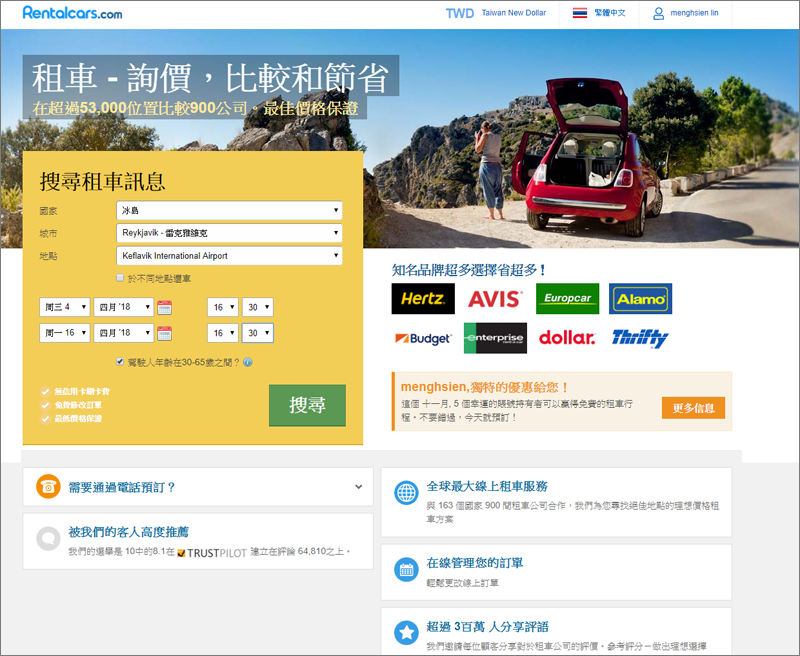
Task: Click the orange 更多信息 button
Action: pyautogui.click(x=693, y=408)
